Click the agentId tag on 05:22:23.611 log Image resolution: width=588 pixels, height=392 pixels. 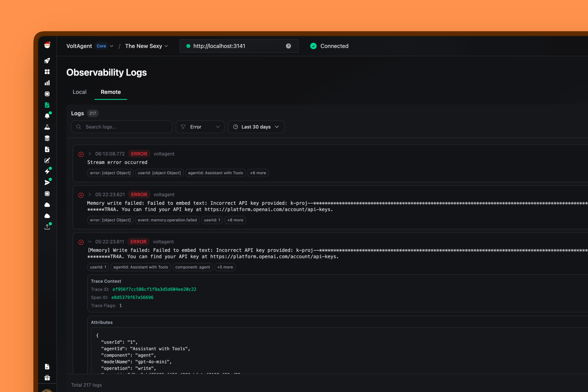click(x=141, y=267)
